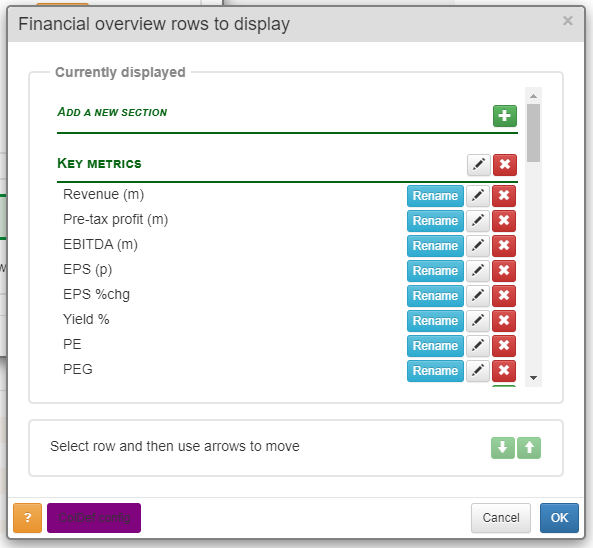The height and width of the screenshot is (548, 593).
Task: Cancel the dialog
Action: [x=501, y=518]
